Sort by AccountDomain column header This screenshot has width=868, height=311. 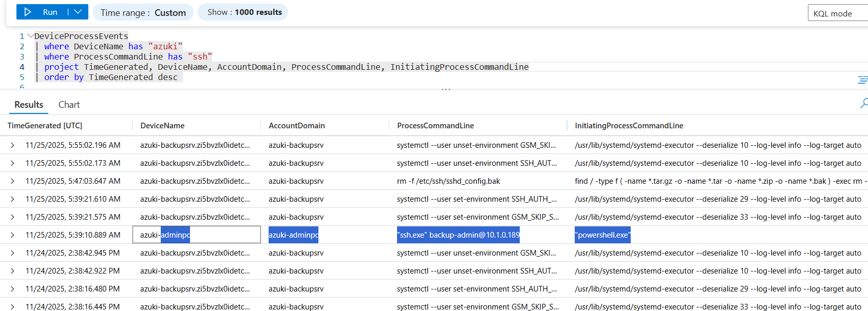point(296,126)
